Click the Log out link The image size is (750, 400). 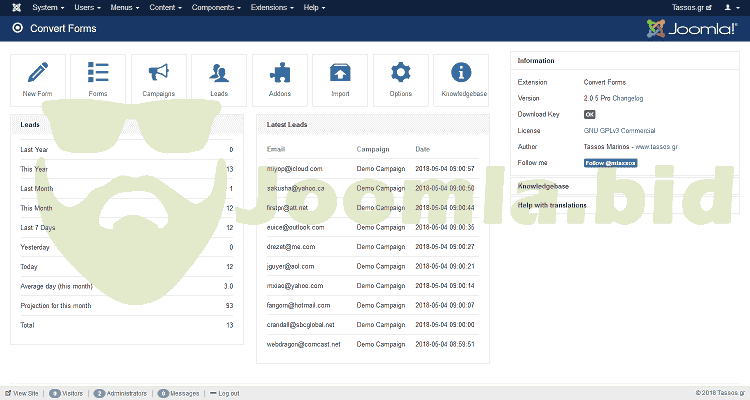[x=227, y=393]
